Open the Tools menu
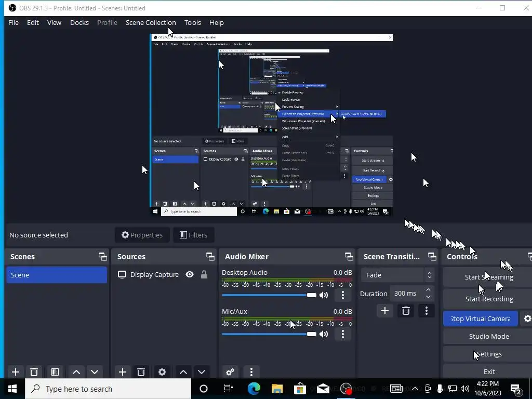The height and width of the screenshot is (399, 532). pyautogui.click(x=193, y=22)
